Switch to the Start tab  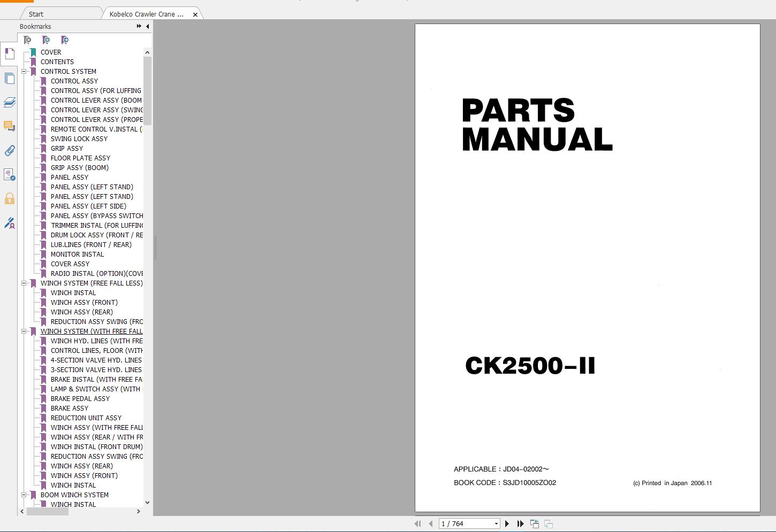[36, 14]
